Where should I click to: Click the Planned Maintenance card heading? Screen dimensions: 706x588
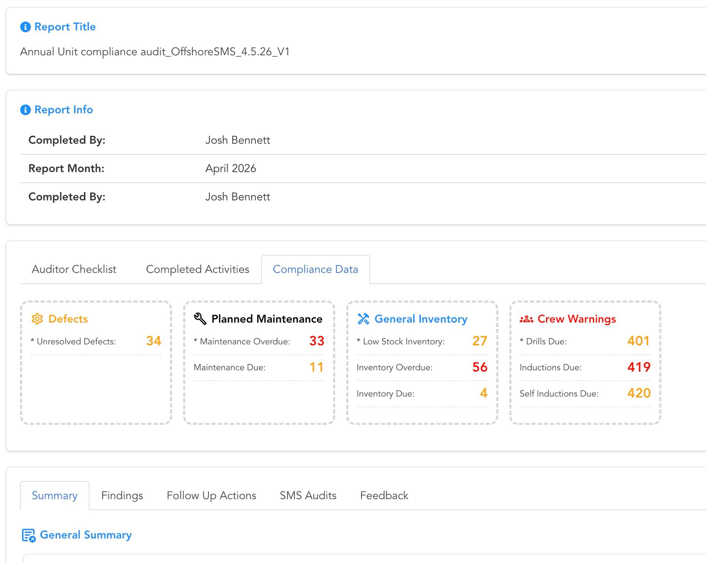pyautogui.click(x=267, y=319)
